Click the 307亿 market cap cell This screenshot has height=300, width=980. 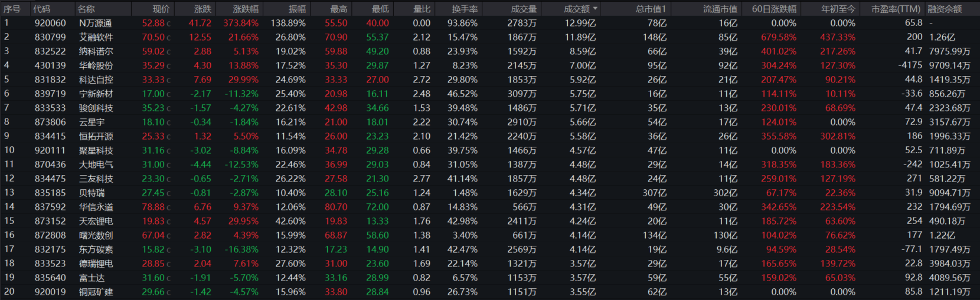(x=655, y=193)
